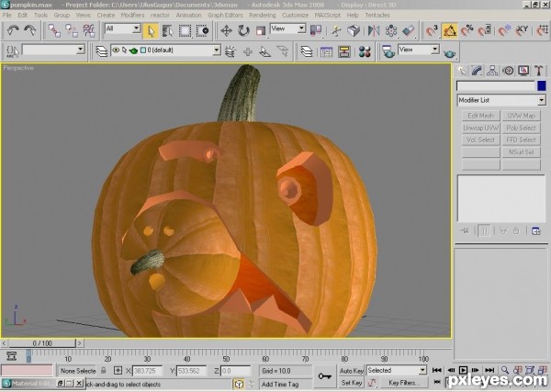Activate the Select and Rotate tool
This screenshot has height=392, width=551.
(x=243, y=30)
